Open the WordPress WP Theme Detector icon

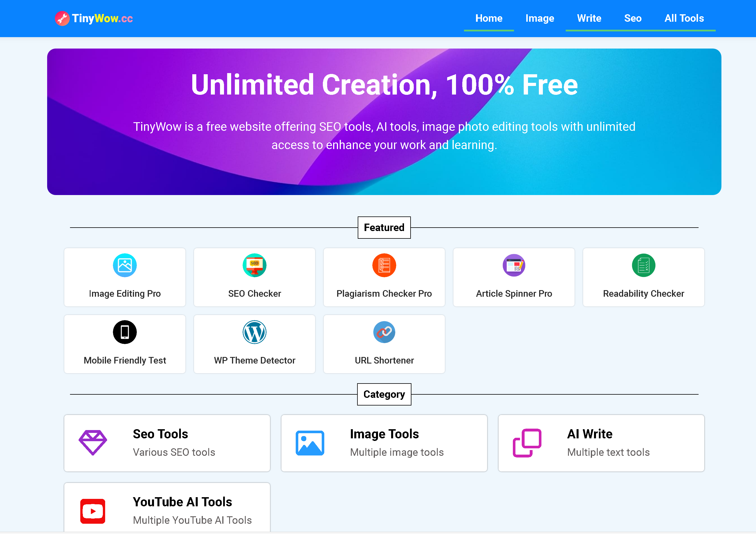pos(255,332)
